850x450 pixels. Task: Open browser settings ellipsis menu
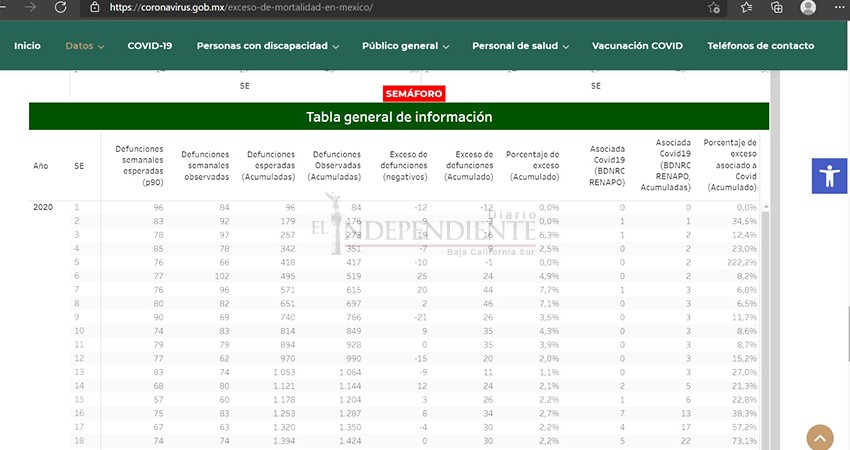tap(839, 7)
